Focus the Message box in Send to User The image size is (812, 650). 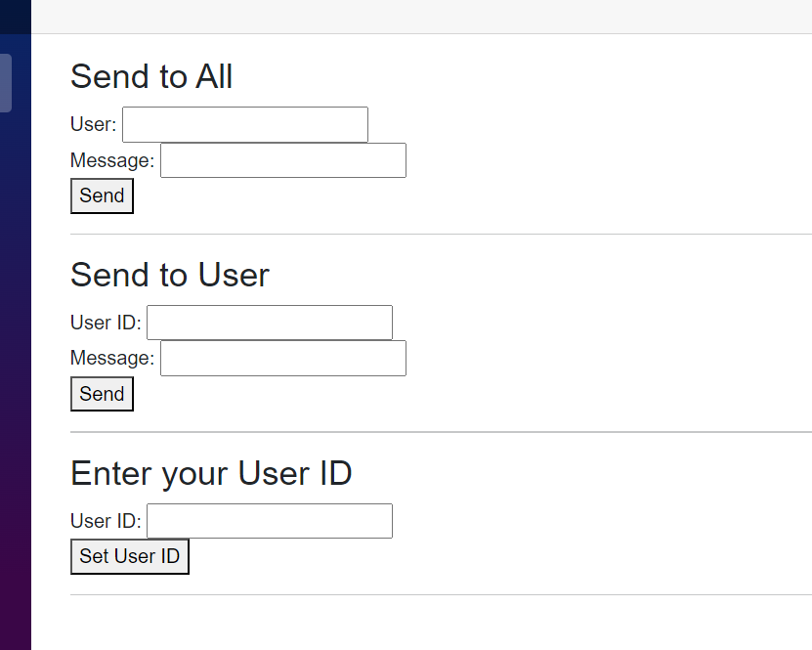point(282,359)
